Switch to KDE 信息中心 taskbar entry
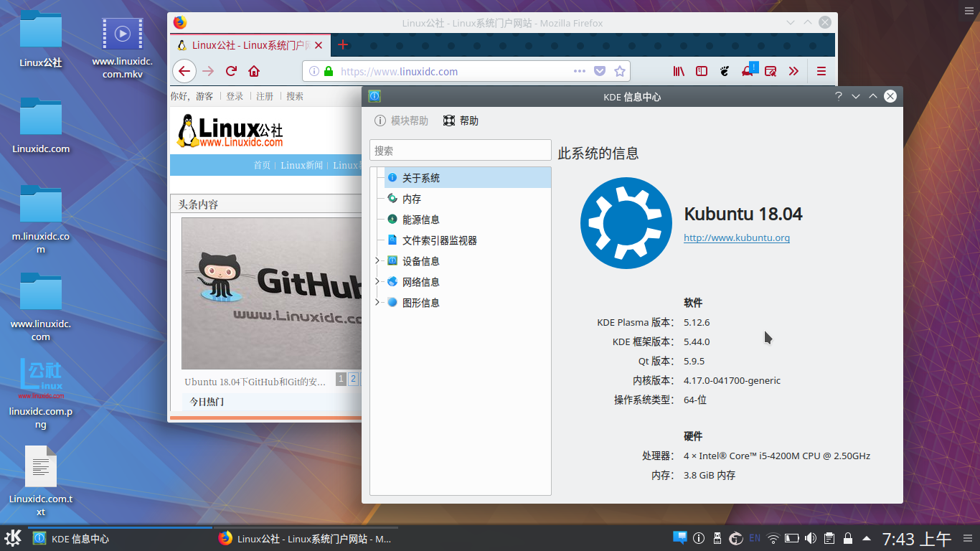The width and height of the screenshot is (980, 551). [120, 538]
